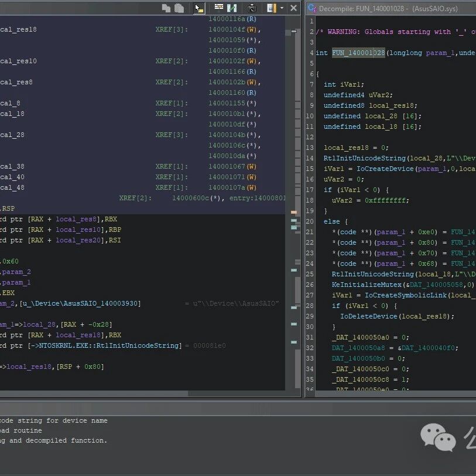The image size is (476, 476).
Task: Click the Decompile panel icon
Action: click(311, 9)
